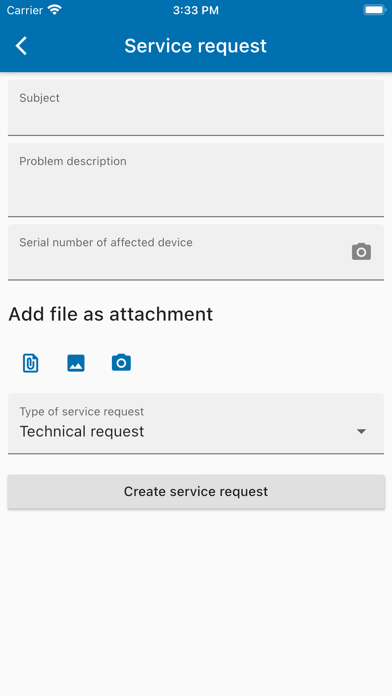Viewport: 392px width, 696px height.
Task: Take a photo attachment with blue camera icon
Action: click(x=121, y=363)
